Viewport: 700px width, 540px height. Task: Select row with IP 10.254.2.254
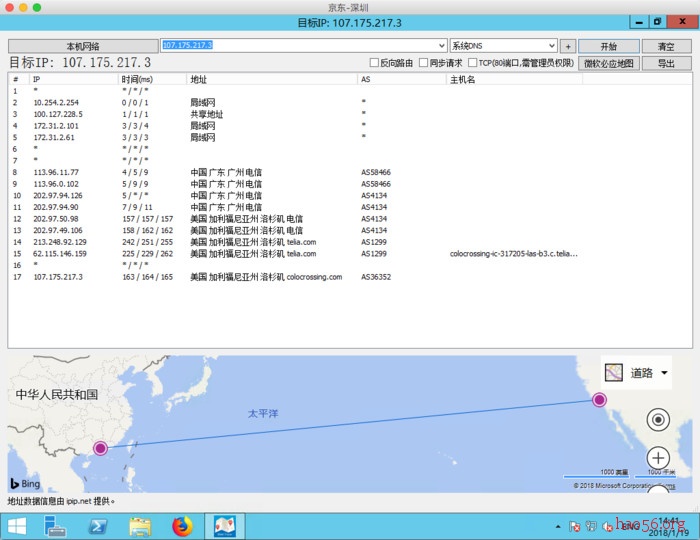tap(350, 102)
